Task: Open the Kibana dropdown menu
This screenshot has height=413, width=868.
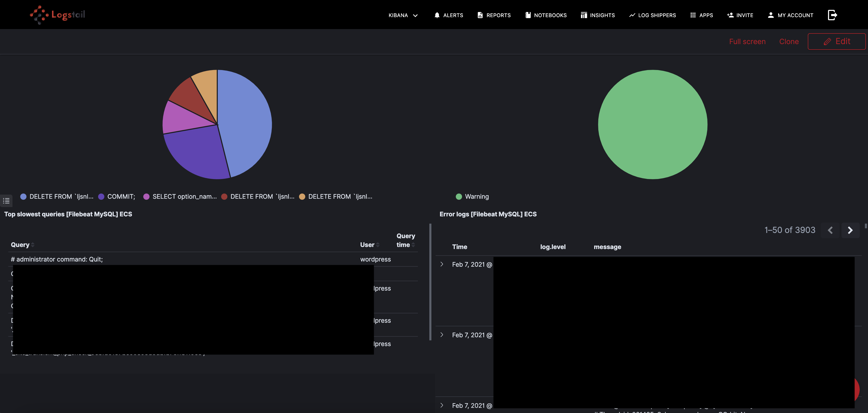Action: 403,15
